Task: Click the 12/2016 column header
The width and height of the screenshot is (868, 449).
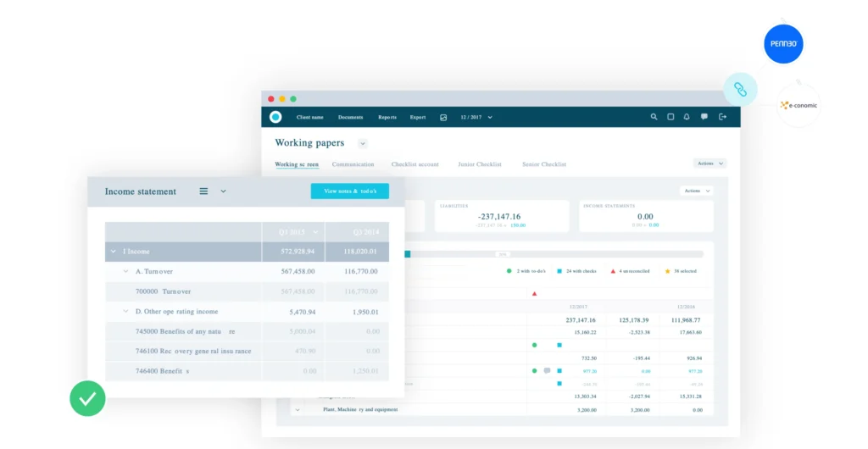Action: [x=685, y=307]
